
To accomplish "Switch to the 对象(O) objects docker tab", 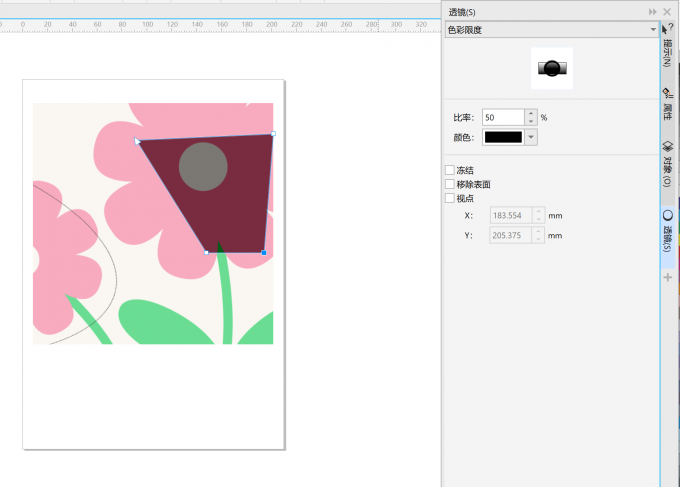I will [668, 164].
